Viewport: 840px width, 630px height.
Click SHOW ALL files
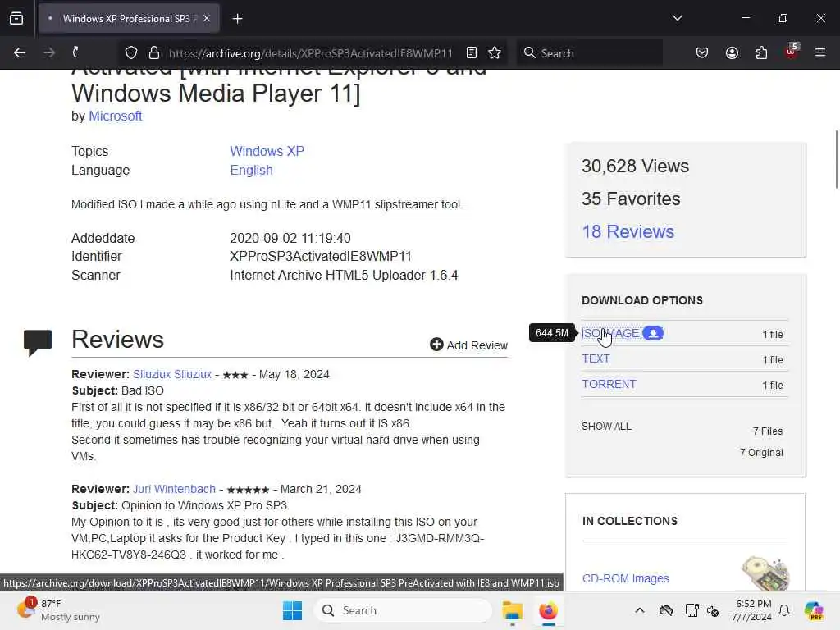tap(606, 427)
